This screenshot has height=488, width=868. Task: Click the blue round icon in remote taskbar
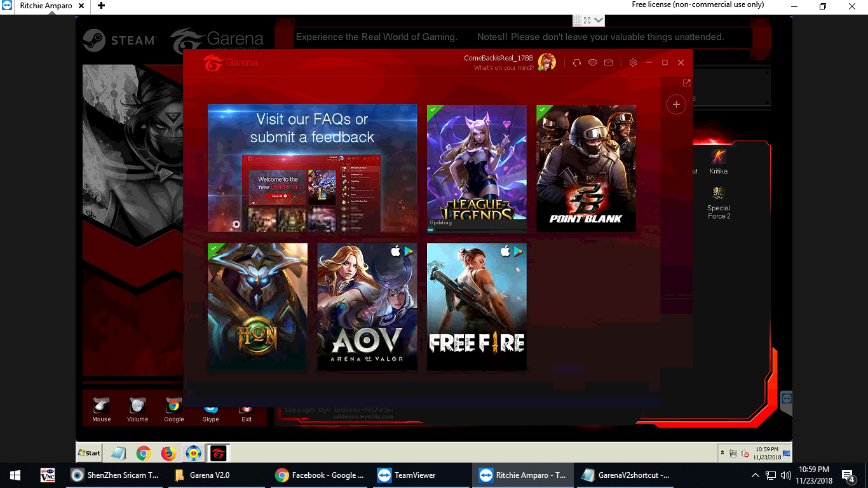pos(193,453)
